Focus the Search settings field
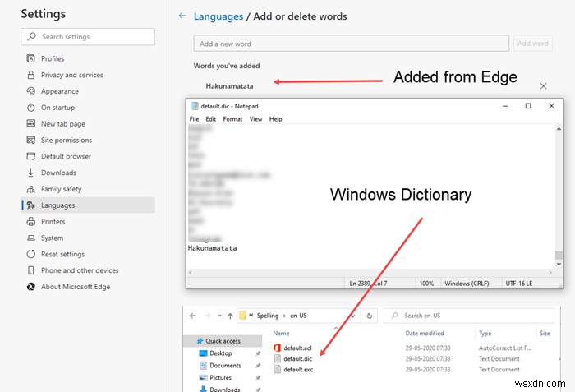The image size is (575, 392). (88, 37)
